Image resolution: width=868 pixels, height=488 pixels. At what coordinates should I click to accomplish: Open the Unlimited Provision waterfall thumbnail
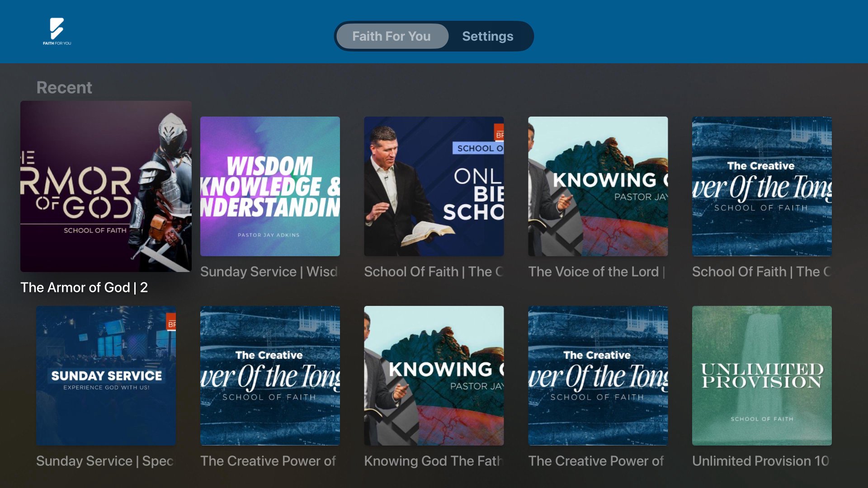pyautogui.click(x=762, y=375)
